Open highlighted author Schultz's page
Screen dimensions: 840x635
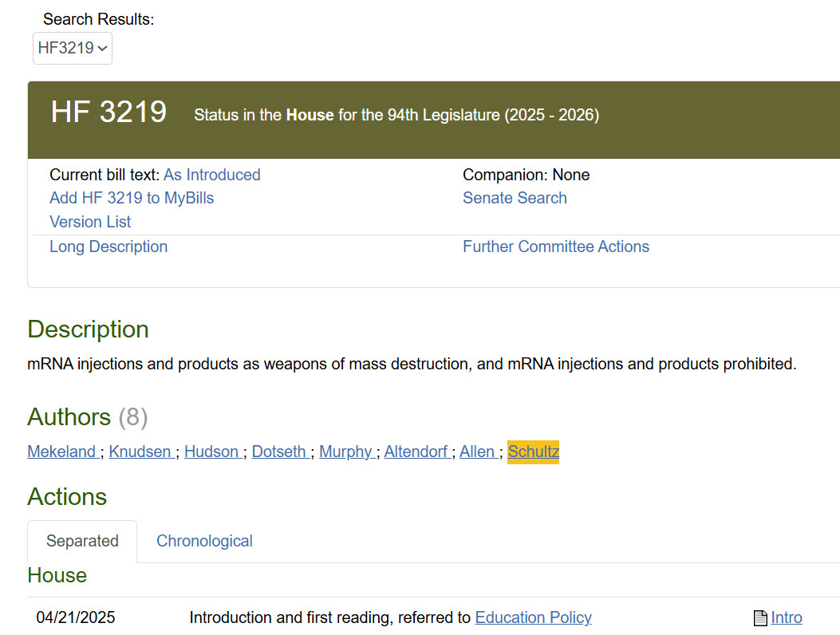(533, 452)
